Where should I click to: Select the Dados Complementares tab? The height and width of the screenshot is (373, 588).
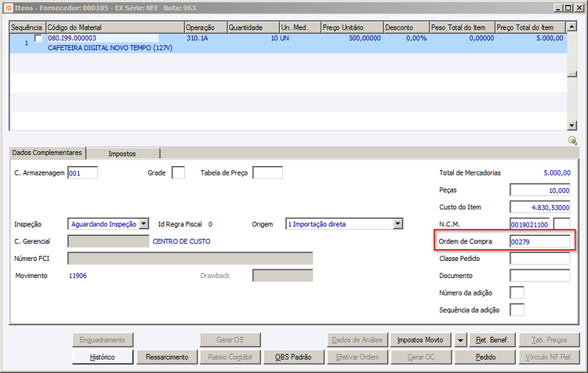[47, 153]
